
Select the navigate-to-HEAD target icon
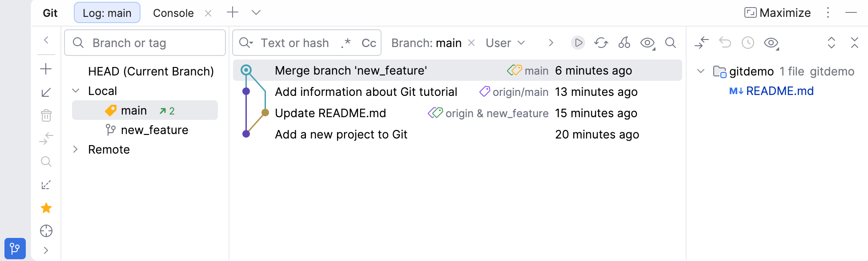click(46, 231)
